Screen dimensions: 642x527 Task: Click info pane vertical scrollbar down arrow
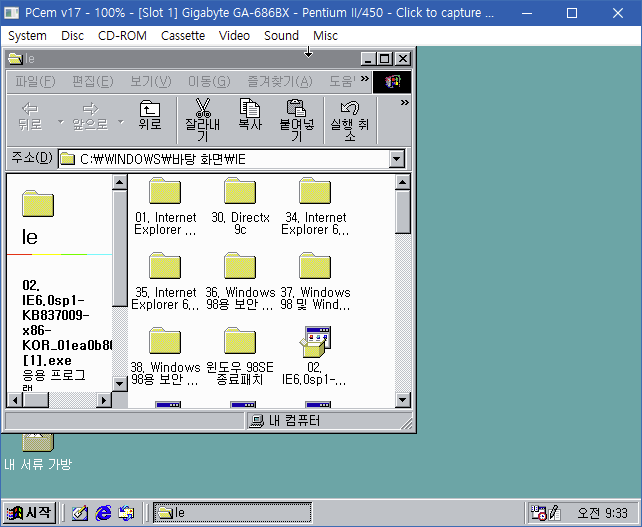[x=120, y=384]
